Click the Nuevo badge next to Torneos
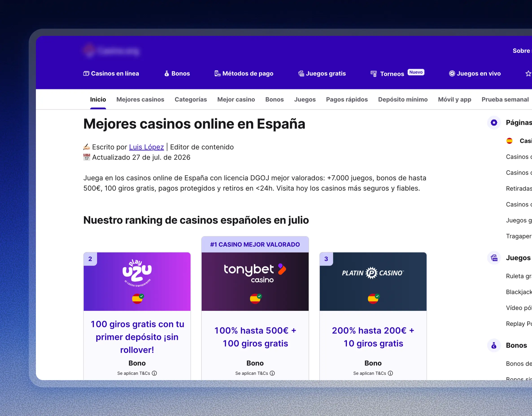Screen dimensions: 532x416 [x=416, y=72]
